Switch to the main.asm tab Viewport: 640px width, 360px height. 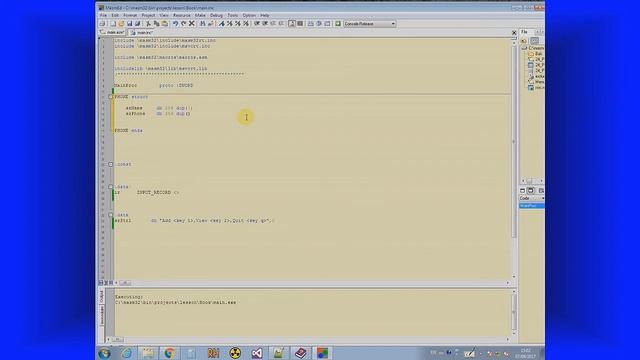[x=112, y=32]
